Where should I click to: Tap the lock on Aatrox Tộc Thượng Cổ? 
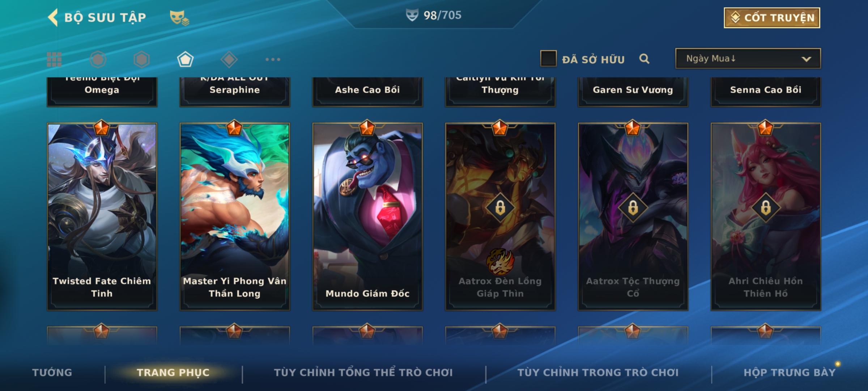point(633,208)
